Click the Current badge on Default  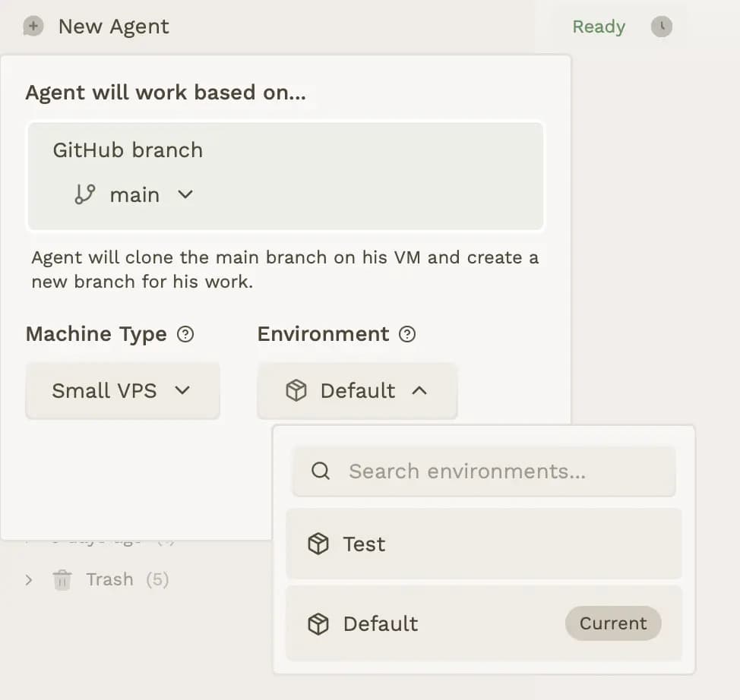(612, 624)
